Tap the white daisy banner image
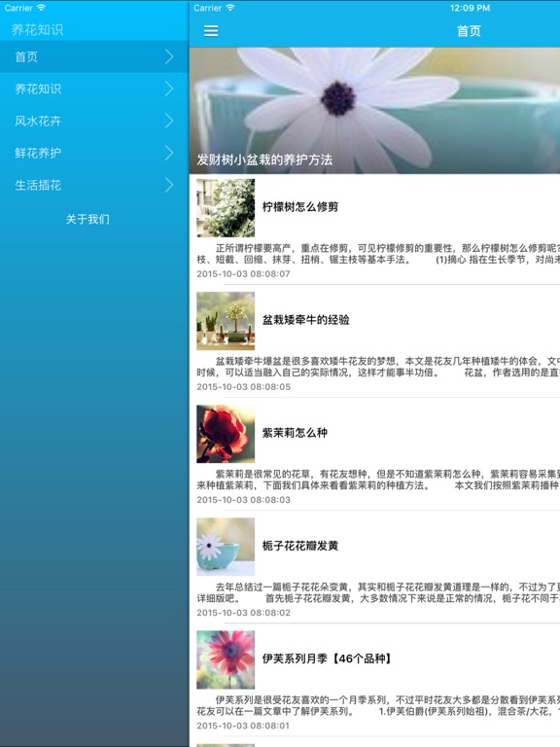 374,110
